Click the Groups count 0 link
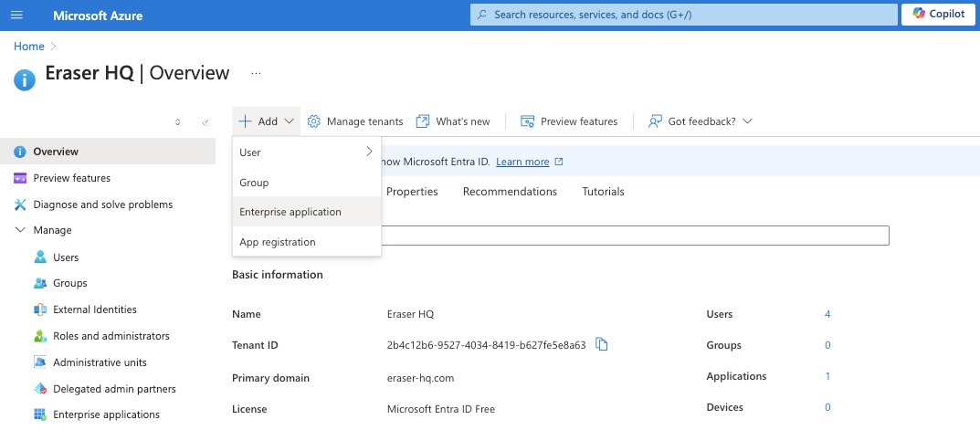The image size is (980, 430). pyautogui.click(x=827, y=345)
